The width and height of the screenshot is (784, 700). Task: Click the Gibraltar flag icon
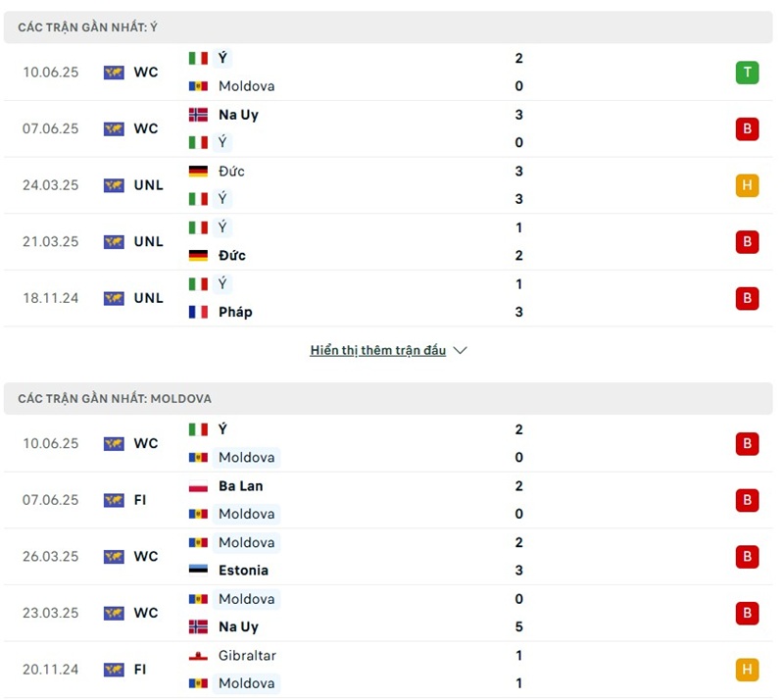[x=198, y=656]
